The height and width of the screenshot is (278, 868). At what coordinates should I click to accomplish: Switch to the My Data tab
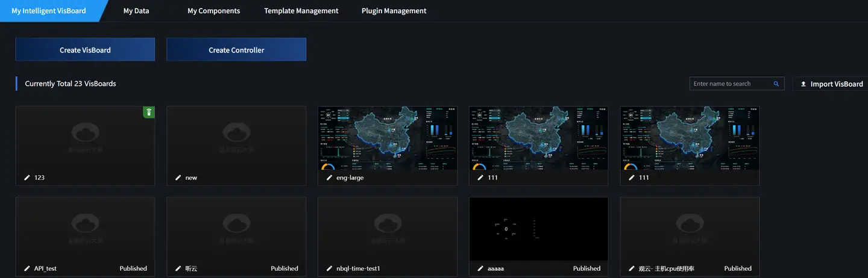pyautogui.click(x=136, y=11)
